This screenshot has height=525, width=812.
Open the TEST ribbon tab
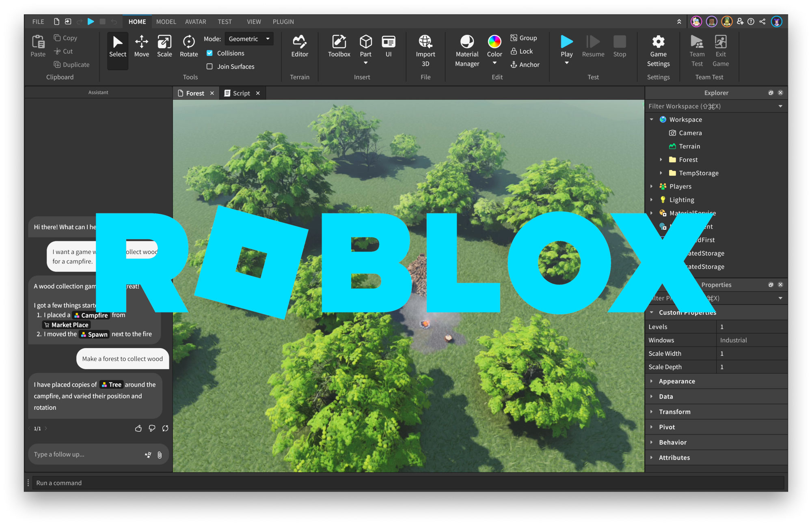click(x=225, y=22)
